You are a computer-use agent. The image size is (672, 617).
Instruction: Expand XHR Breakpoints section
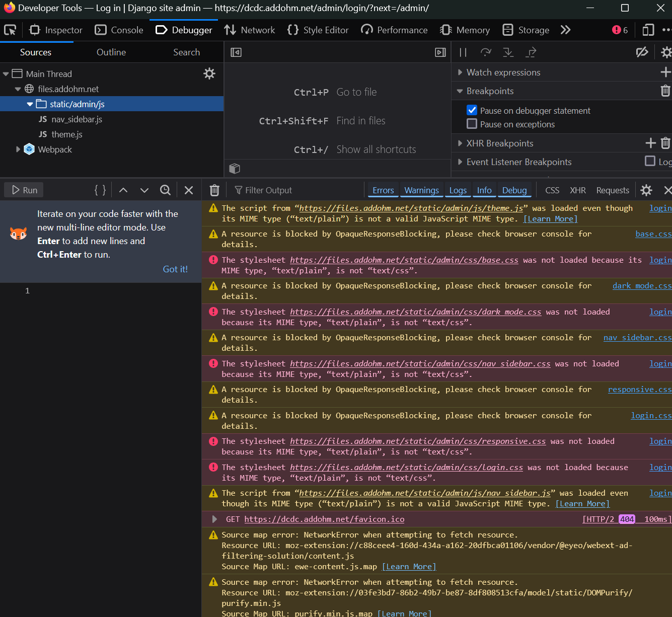460,143
